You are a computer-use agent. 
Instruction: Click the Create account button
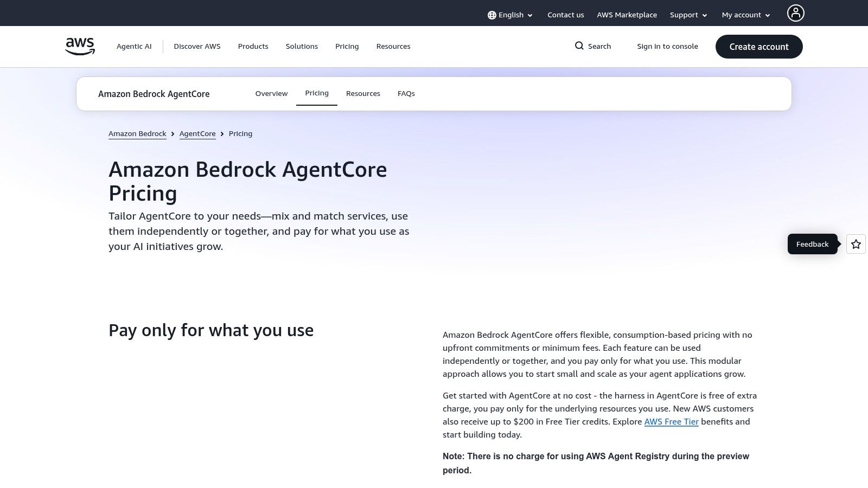pos(759,47)
